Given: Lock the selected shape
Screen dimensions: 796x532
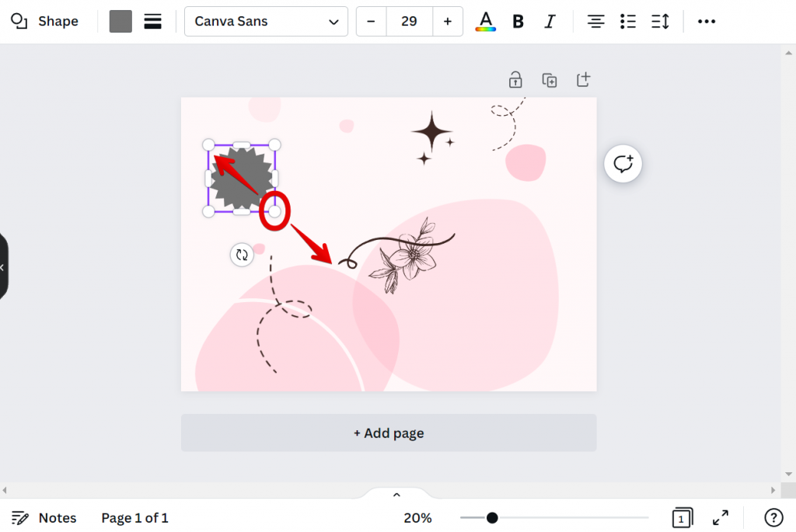Looking at the screenshot, I should point(515,79).
